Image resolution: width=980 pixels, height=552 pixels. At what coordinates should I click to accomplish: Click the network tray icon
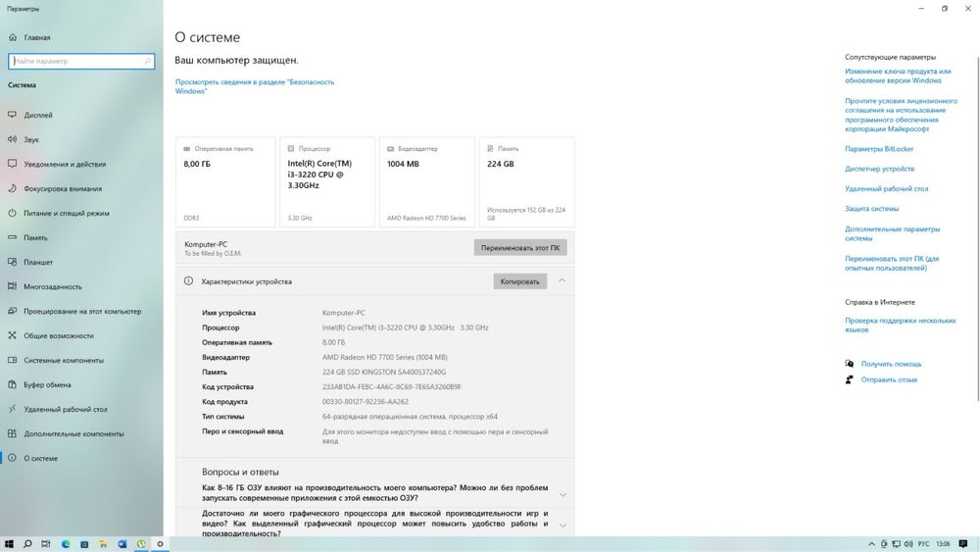click(896, 544)
